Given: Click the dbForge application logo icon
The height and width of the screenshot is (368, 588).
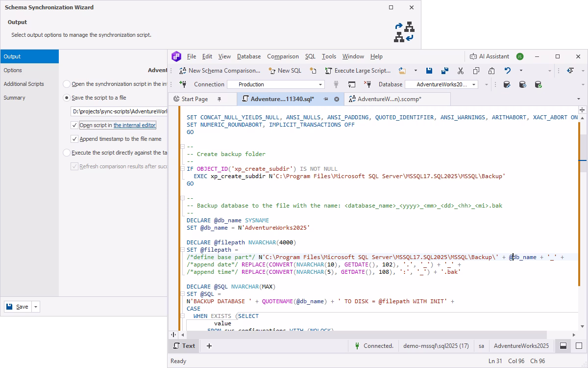Looking at the screenshot, I should (x=176, y=56).
